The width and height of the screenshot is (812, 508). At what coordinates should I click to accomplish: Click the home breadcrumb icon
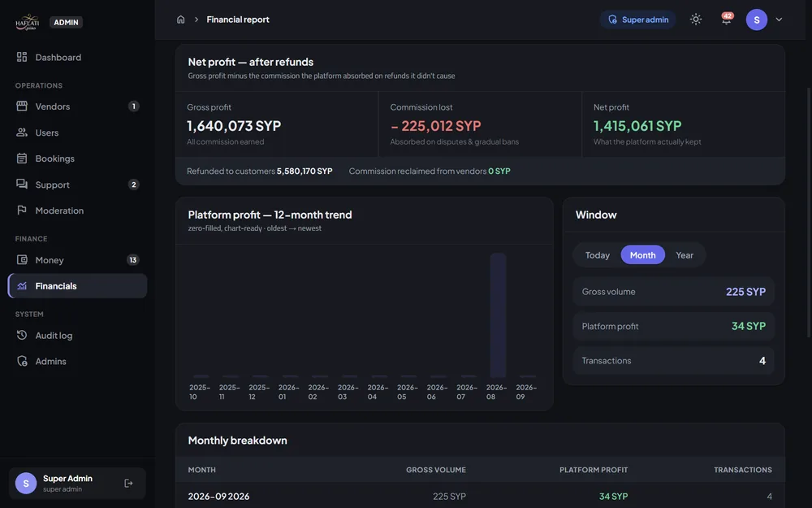(x=181, y=20)
